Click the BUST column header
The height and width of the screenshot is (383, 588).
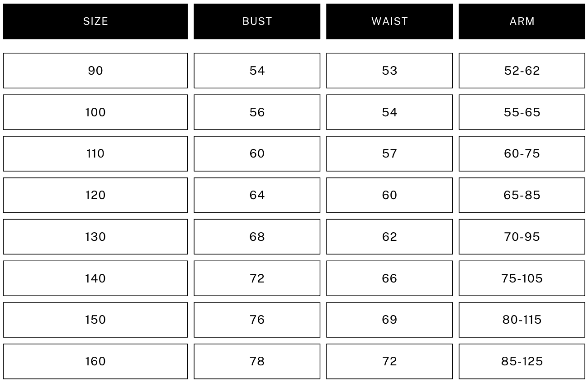257,21
